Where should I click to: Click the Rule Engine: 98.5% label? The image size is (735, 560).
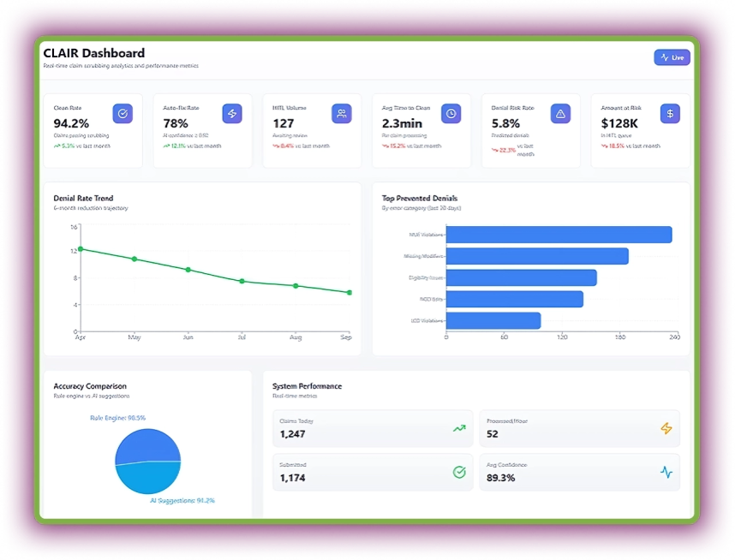pyautogui.click(x=119, y=418)
